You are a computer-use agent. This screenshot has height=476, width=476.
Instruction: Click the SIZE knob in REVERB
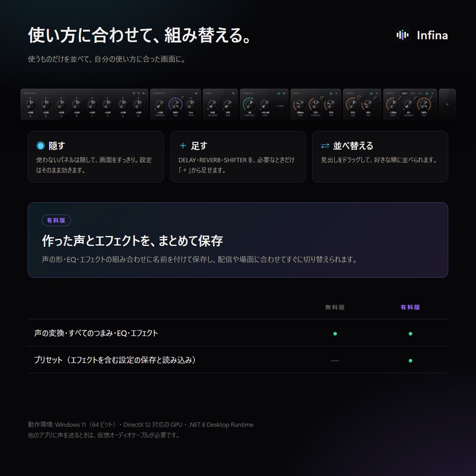352,105
